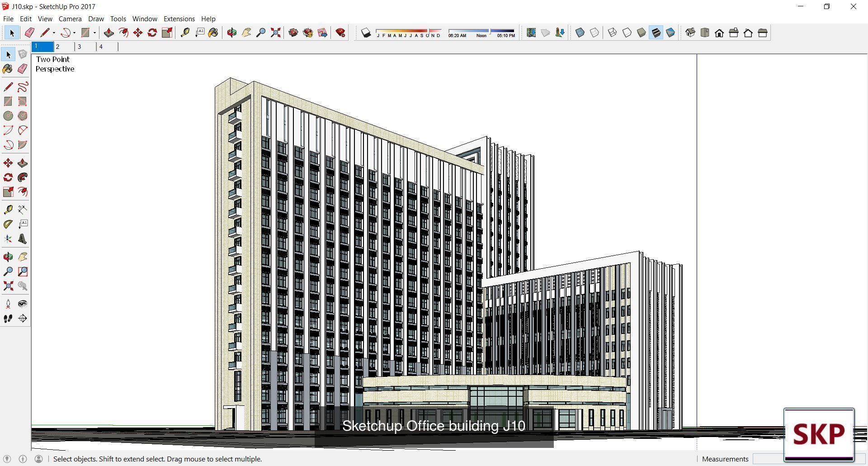Expand the Shape tool dropdown arrow
The image size is (868, 466).
click(x=94, y=33)
